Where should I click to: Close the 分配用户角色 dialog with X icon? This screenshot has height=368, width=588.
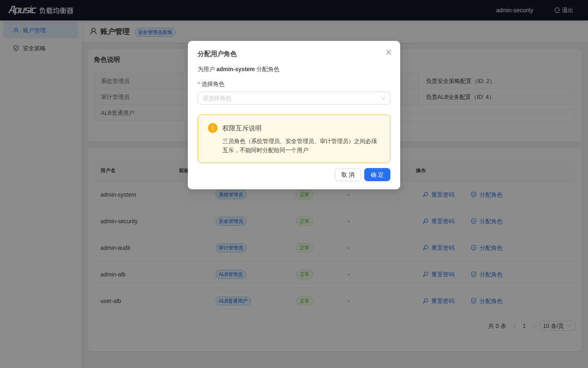tap(389, 52)
